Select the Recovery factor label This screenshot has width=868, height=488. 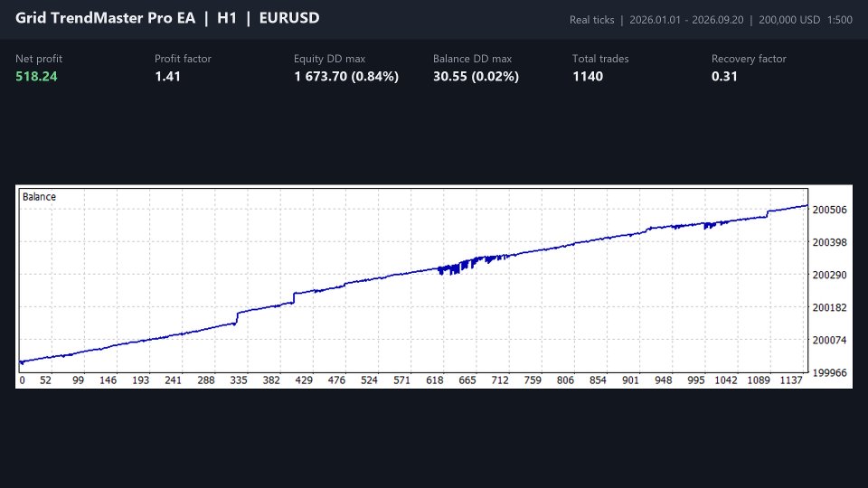pos(749,59)
